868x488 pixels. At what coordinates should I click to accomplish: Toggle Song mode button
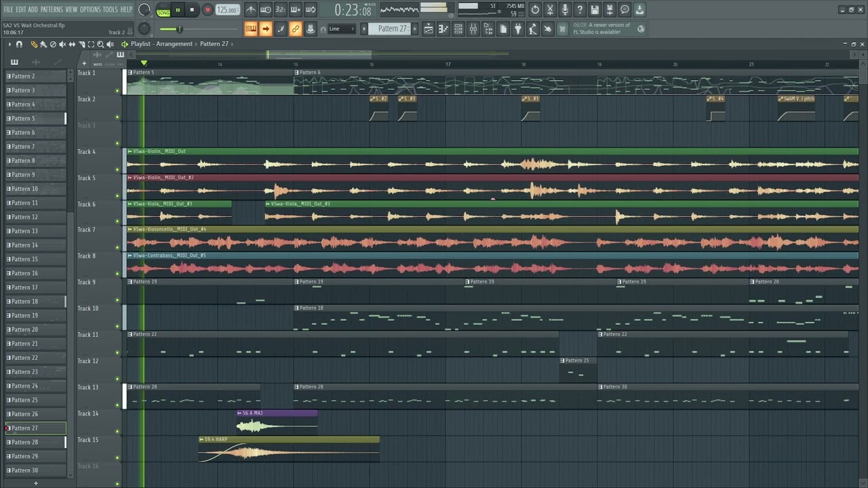163,12
